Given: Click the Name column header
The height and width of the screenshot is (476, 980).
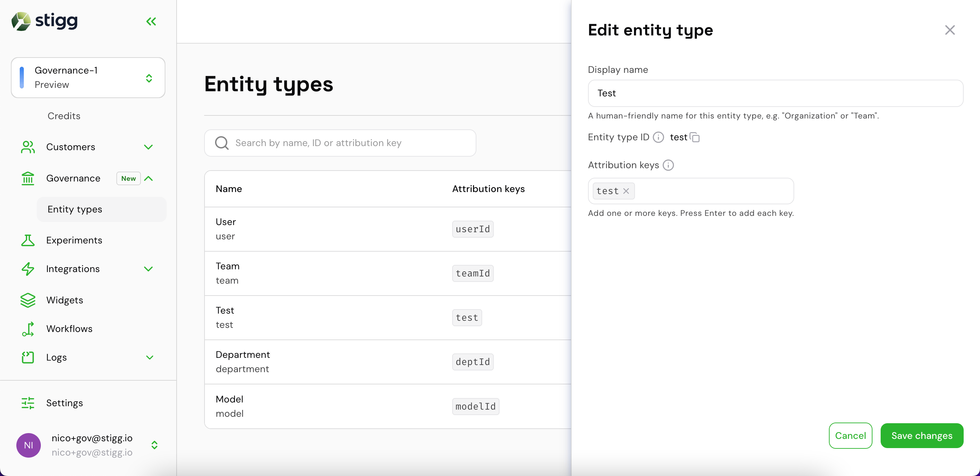Looking at the screenshot, I should point(229,189).
